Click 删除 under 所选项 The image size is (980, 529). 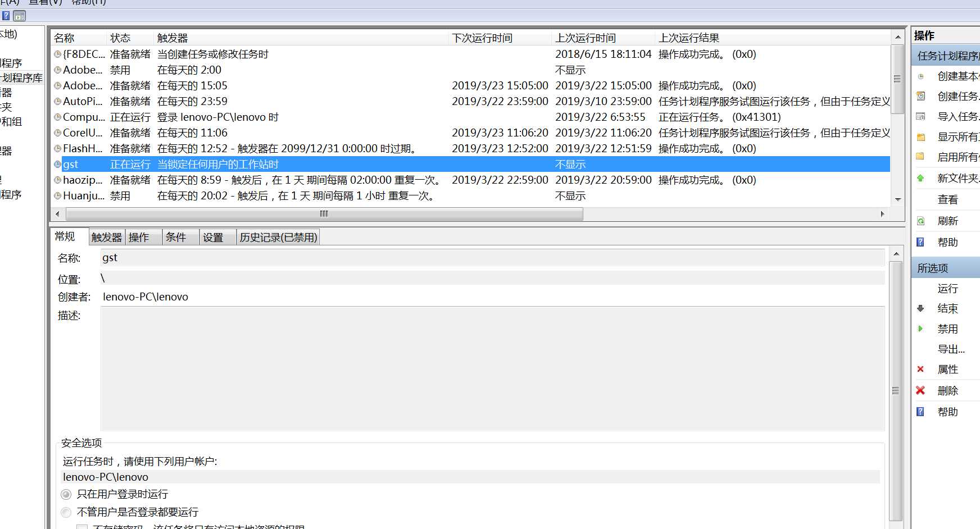coord(947,391)
